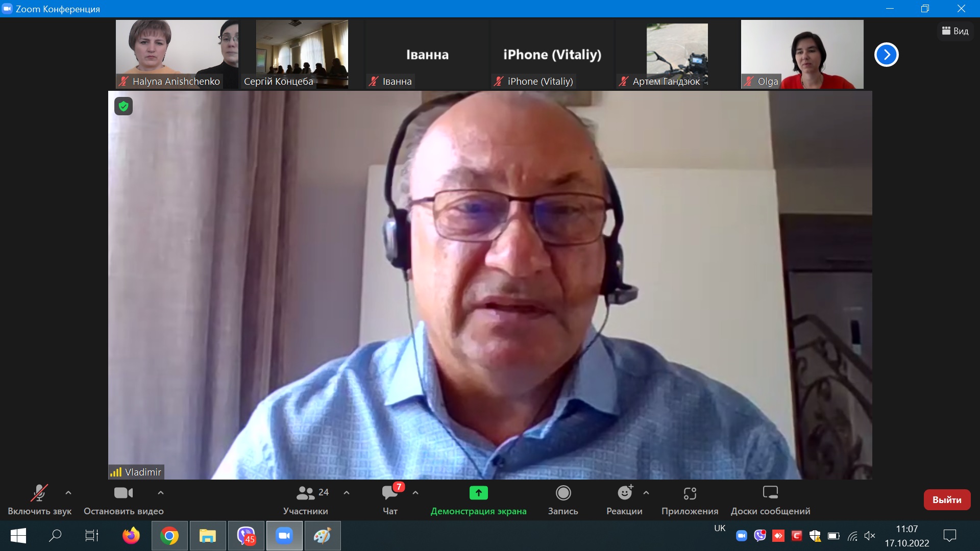The width and height of the screenshot is (980, 551).
Task: Switch to Chrome on the taskbar
Action: pos(169,536)
